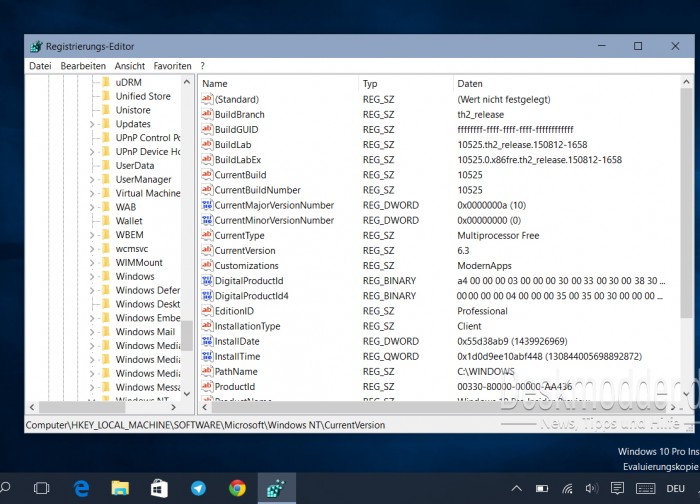This screenshot has height=504, width=700.
Task: Expand the UserManager tree node
Action: point(92,179)
